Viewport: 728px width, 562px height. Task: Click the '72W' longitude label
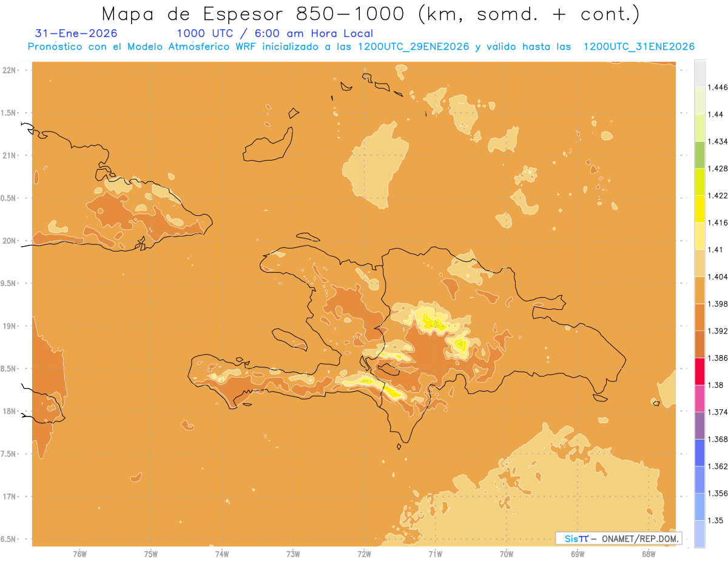click(364, 554)
